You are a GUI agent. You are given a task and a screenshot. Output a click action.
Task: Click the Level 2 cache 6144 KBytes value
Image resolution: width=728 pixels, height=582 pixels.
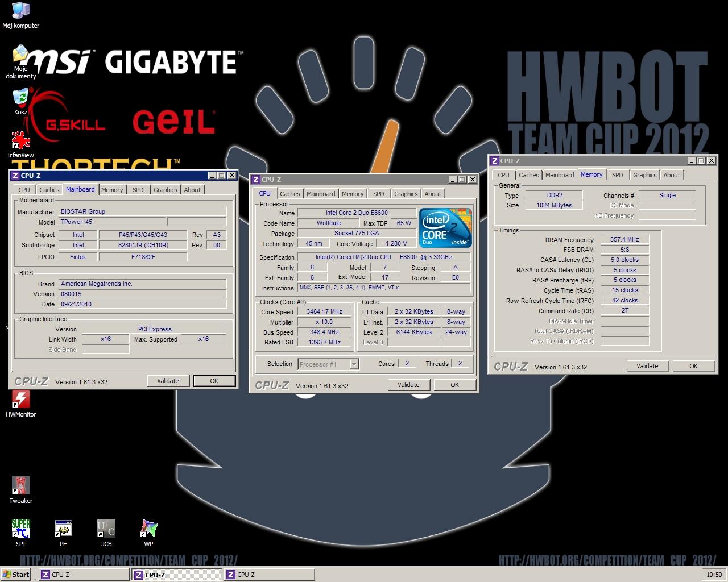click(x=414, y=332)
